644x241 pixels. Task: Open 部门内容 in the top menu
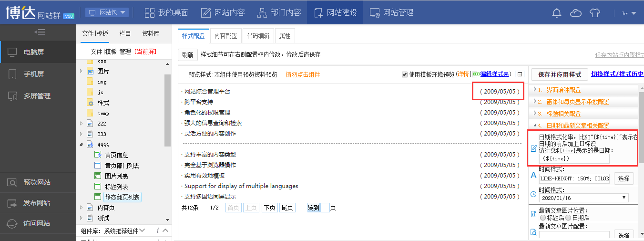[279, 12]
